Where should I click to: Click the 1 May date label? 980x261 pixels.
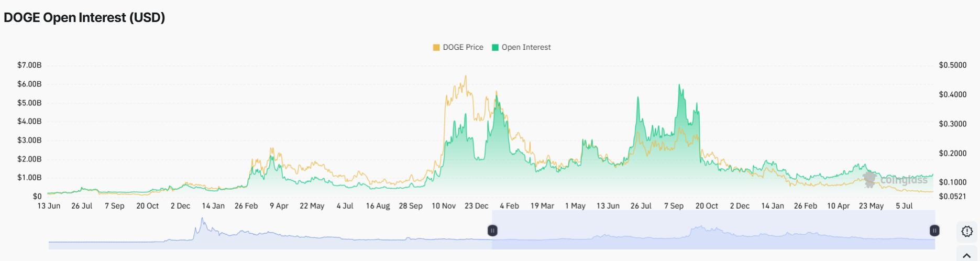[575, 206]
